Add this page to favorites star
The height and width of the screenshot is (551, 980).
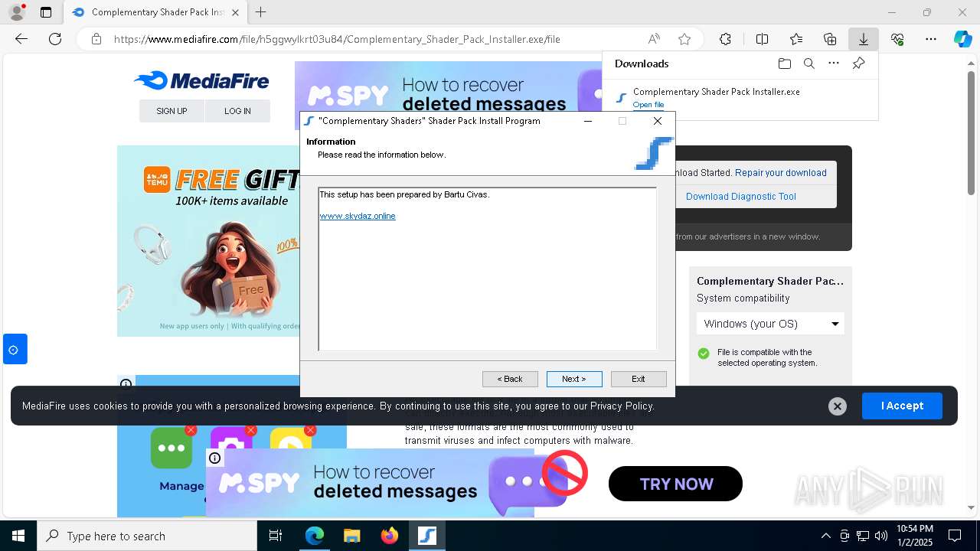[684, 39]
